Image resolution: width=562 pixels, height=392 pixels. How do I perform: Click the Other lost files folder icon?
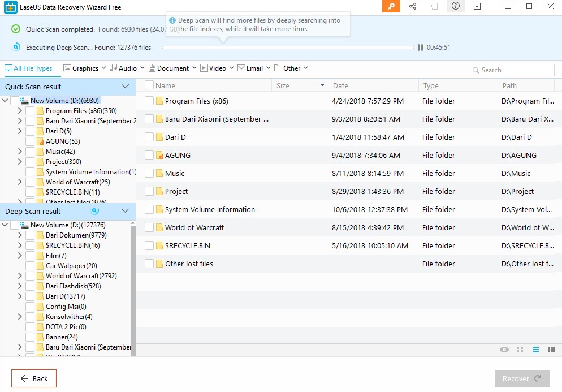(x=159, y=264)
